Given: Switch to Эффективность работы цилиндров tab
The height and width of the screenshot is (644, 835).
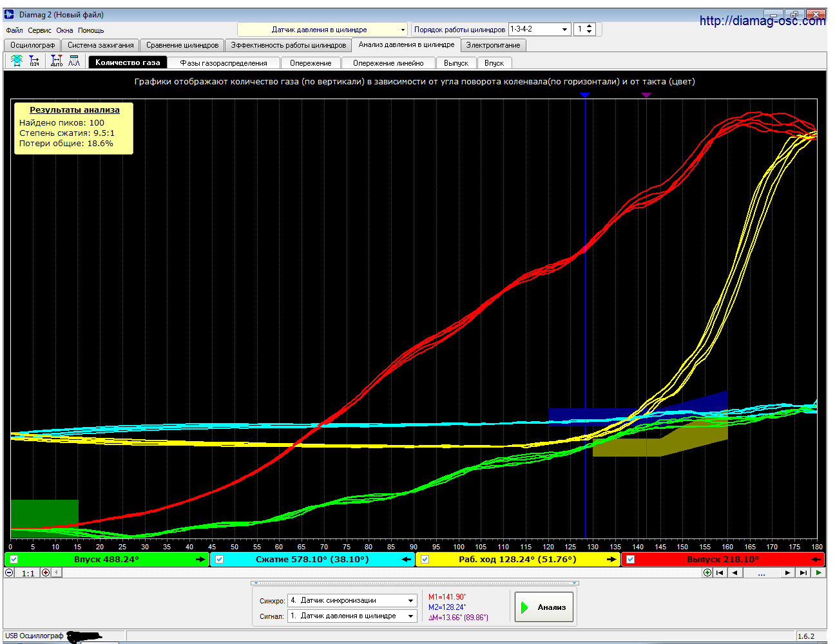Looking at the screenshot, I should coord(289,45).
